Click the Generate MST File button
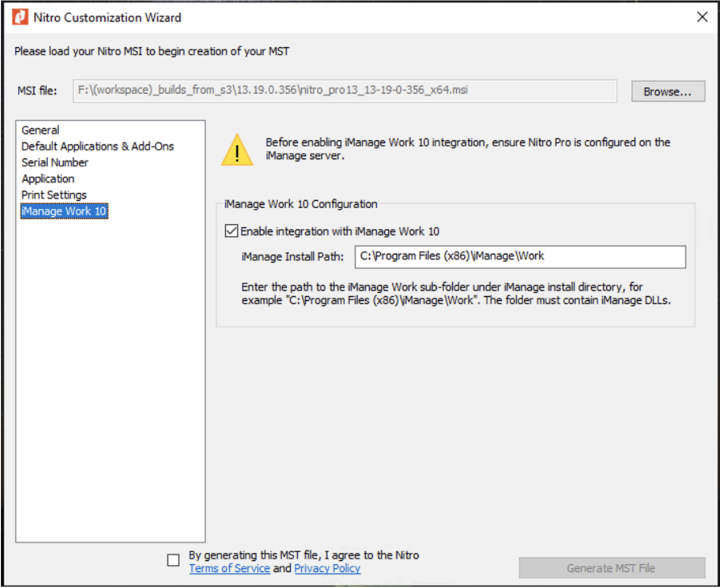 point(610,567)
